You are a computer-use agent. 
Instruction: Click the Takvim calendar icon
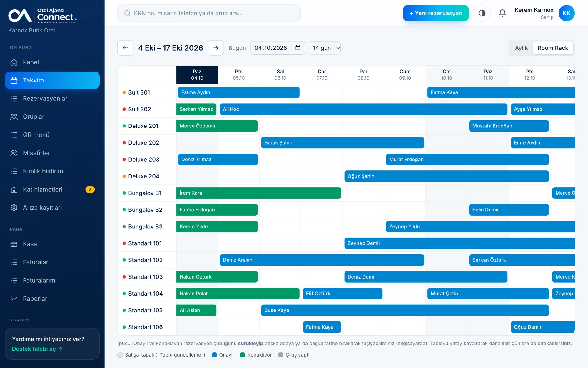tap(14, 80)
